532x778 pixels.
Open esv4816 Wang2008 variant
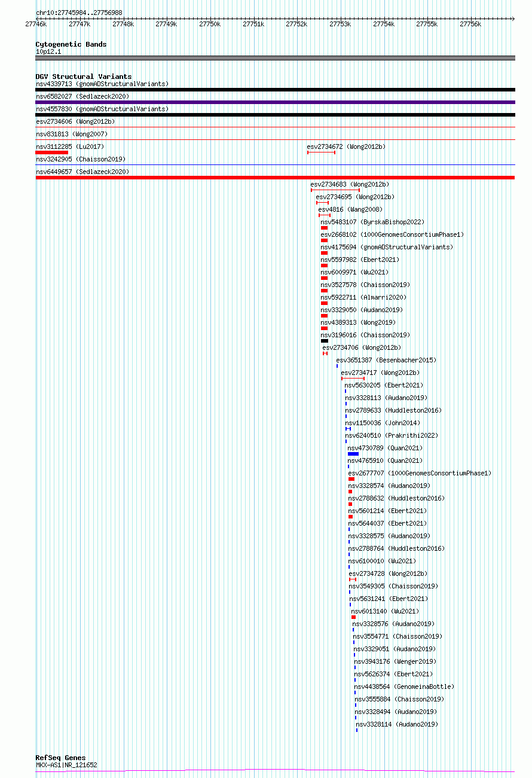350,209
